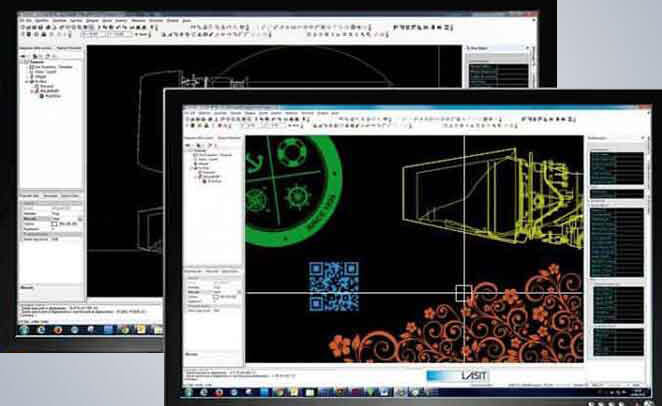Screen dimensions: 662x406
Task: Select the yellow machine wireframe drawing
Action: point(493,196)
